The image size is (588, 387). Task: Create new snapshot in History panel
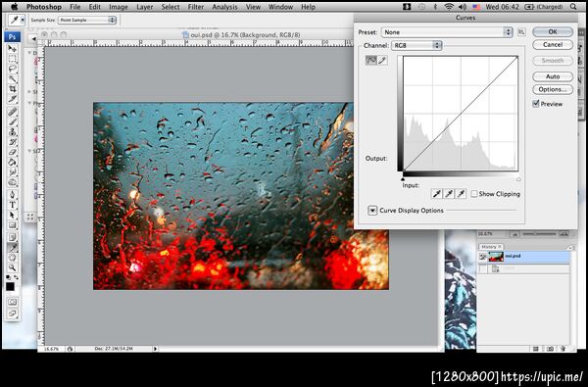[550, 349]
